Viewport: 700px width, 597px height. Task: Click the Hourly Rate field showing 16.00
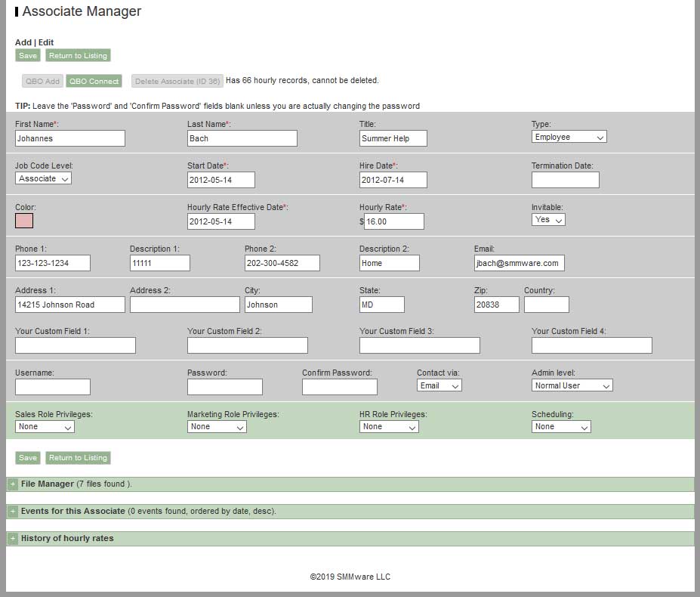coord(393,221)
